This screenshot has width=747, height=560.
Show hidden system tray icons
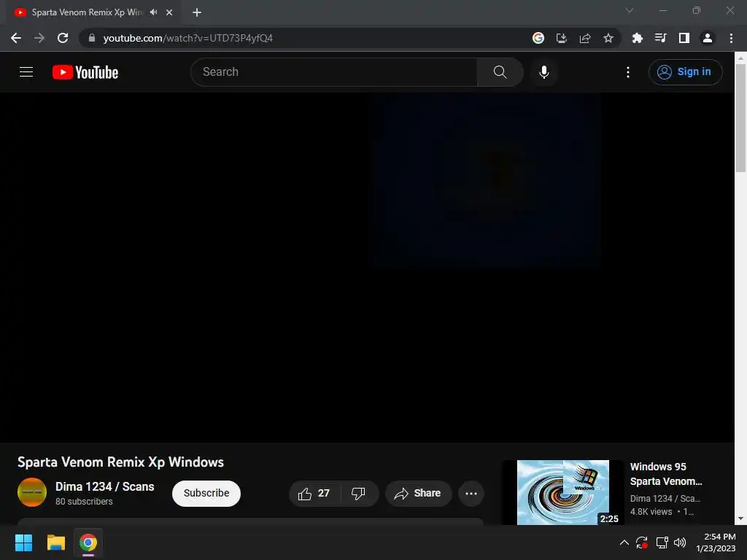[x=624, y=542]
